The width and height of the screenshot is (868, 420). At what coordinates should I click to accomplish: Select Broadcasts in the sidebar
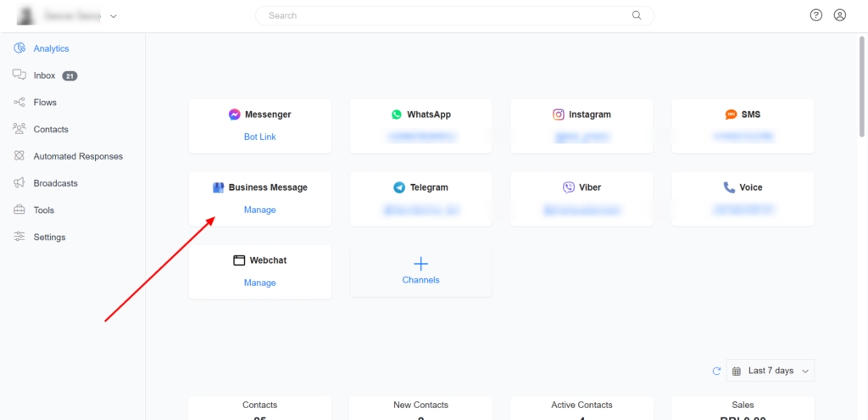click(55, 183)
